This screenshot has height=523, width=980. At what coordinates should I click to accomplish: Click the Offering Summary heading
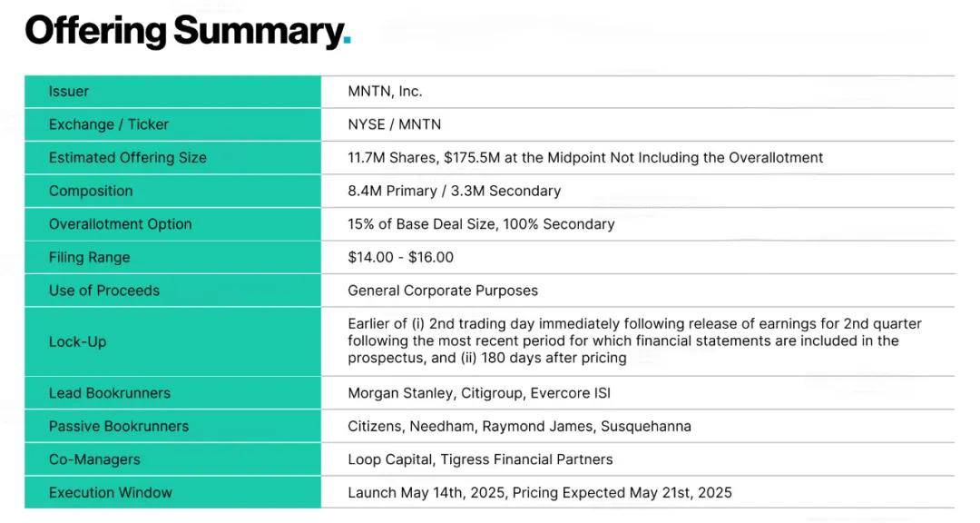188,31
